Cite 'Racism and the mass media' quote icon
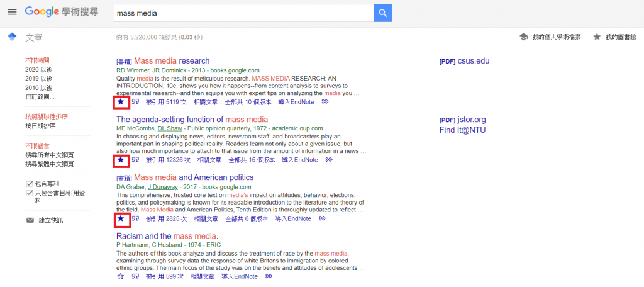 point(136,276)
